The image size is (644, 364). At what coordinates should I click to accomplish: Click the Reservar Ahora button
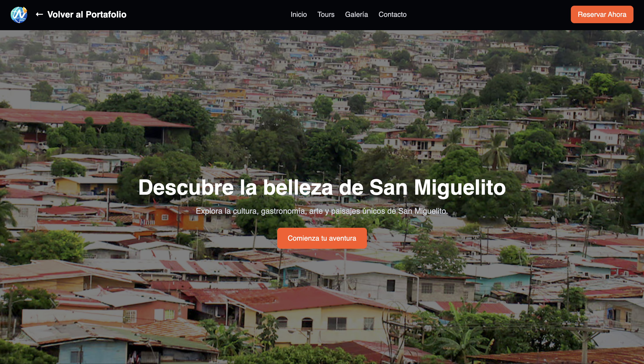pyautogui.click(x=602, y=14)
